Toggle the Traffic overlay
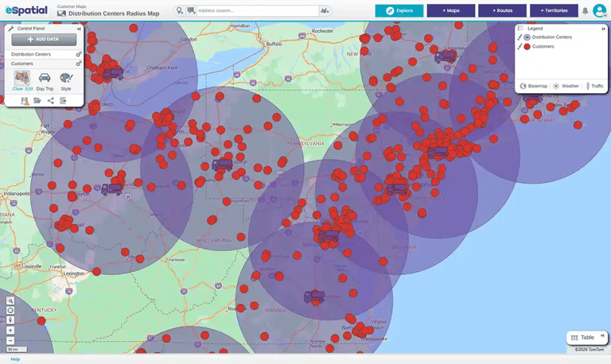 [594, 86]
